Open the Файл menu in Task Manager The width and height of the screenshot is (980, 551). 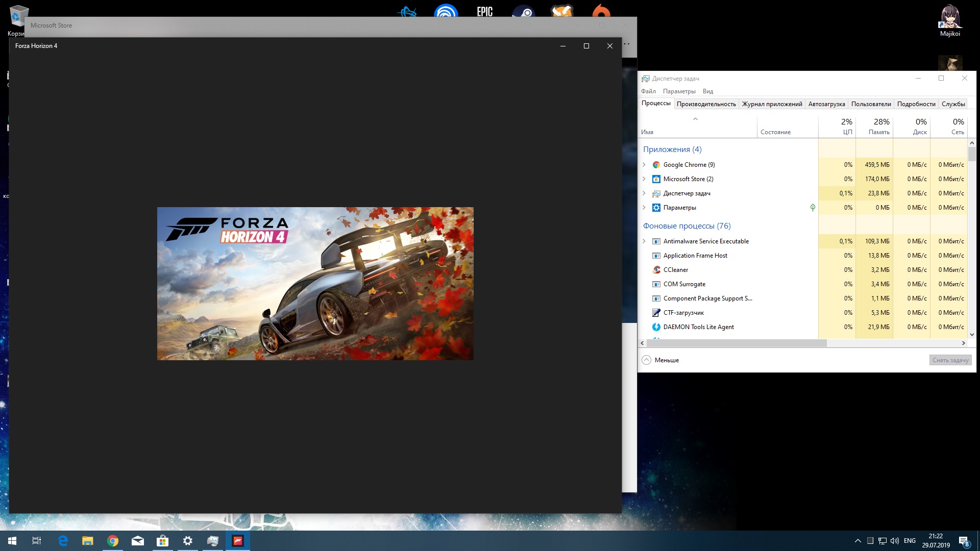click(648, 91)
